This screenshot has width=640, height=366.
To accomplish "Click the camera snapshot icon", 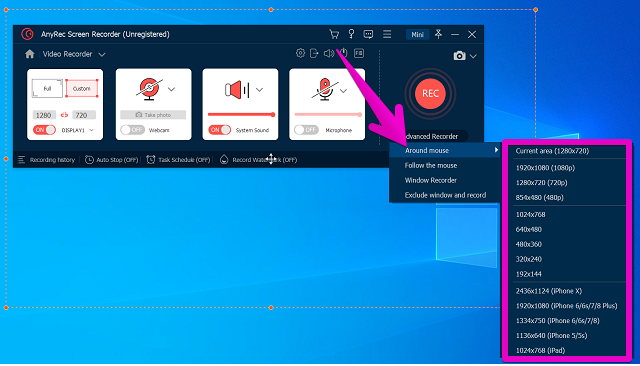I will (459, 55).
